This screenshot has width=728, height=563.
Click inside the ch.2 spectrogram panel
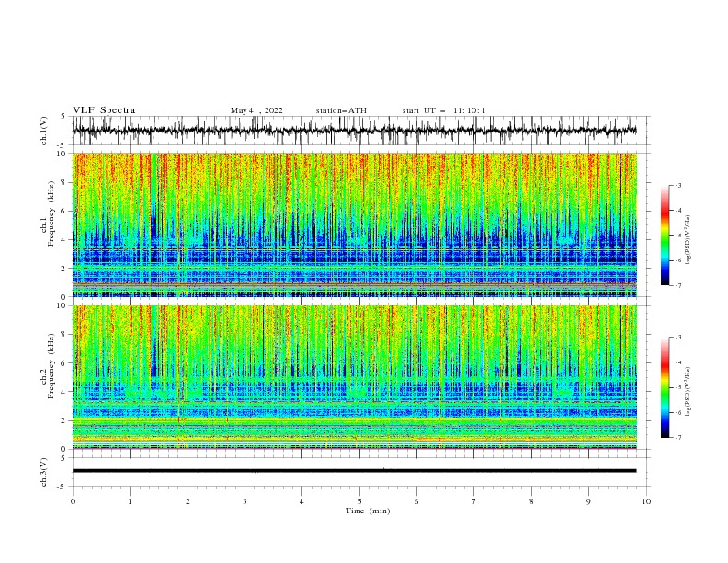click(x=354, y=377)
